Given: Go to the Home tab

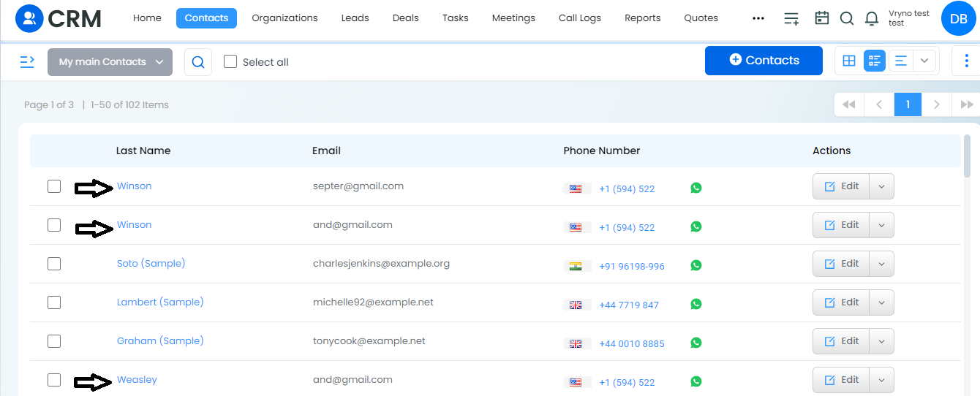Looking at the screenshot, I should (x=147, y=18).
